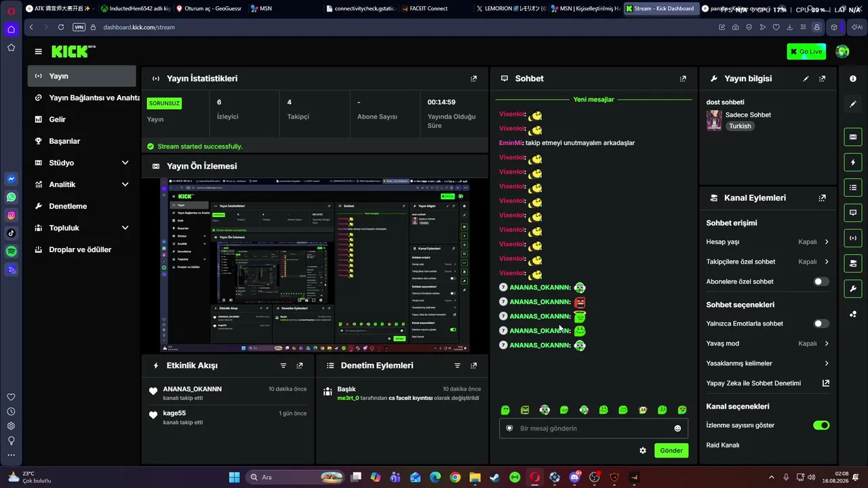Screen dimensions: 868x488
Task: Open Droplar ve ödüller page
Action: [82, 249]
